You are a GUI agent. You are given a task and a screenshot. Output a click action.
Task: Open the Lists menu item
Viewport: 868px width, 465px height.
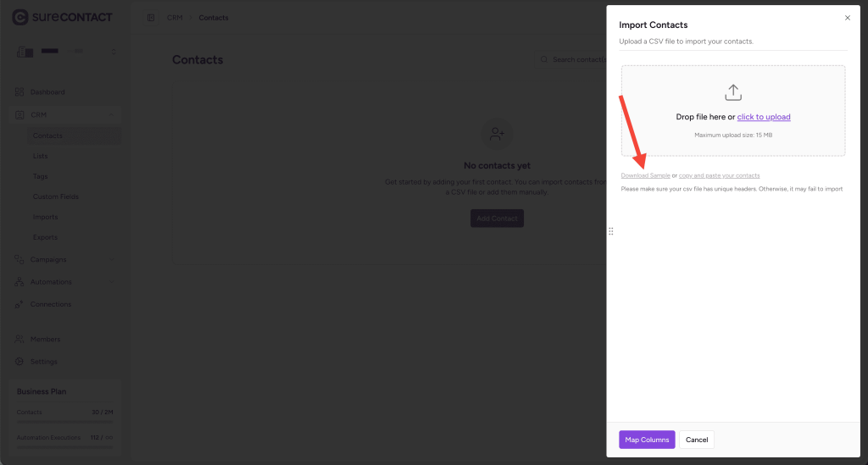point(41,156)
